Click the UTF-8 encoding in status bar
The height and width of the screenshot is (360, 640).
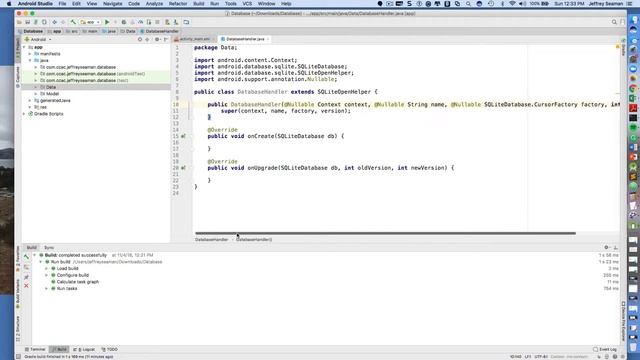[541, 357]
